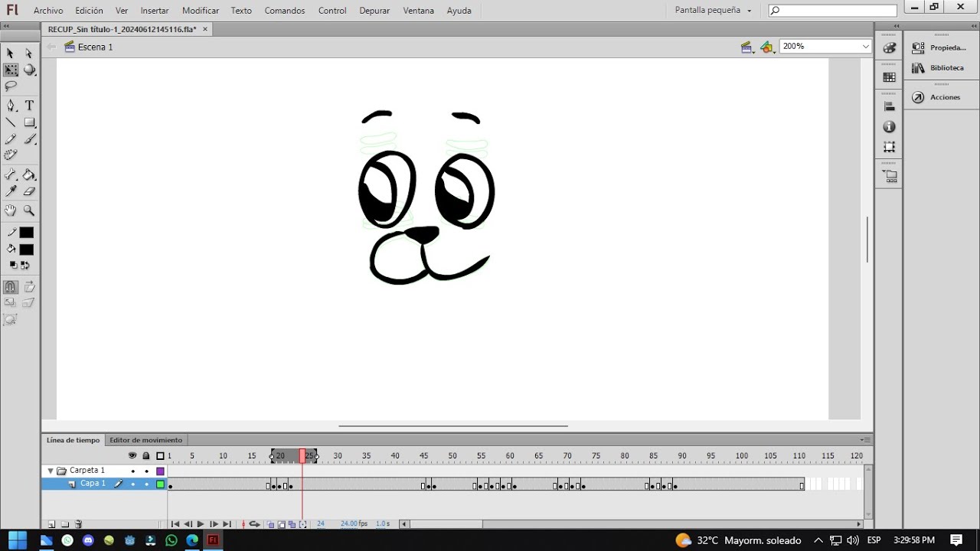Select the Selection (black arrow) tool
The width and height of the screenshot is (980, 551).
(x=11, y=54)
